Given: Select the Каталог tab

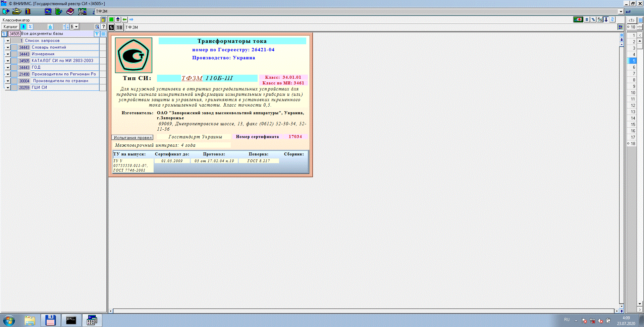Looking at the screenshot, I should pyautogui.click(x=10, y=27).
